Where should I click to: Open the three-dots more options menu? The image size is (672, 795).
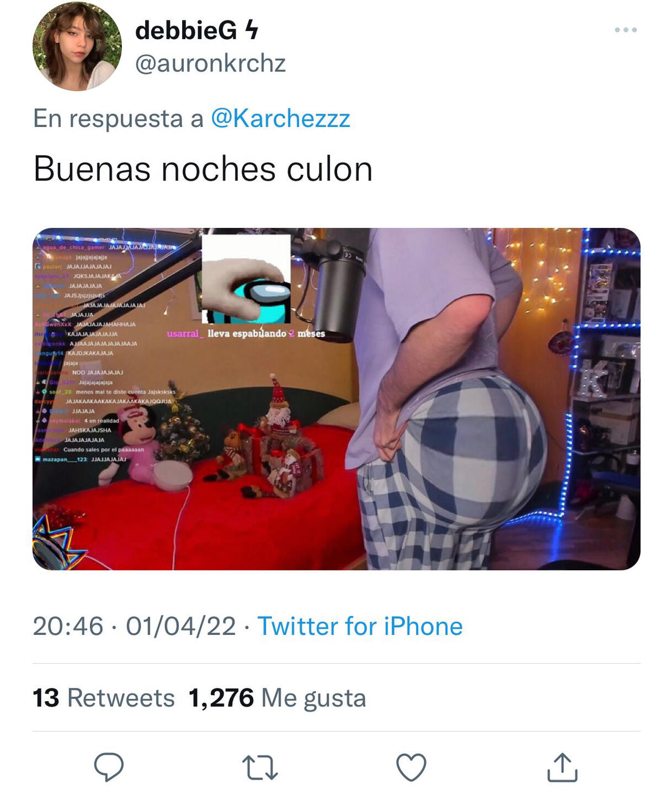(626, 30)
